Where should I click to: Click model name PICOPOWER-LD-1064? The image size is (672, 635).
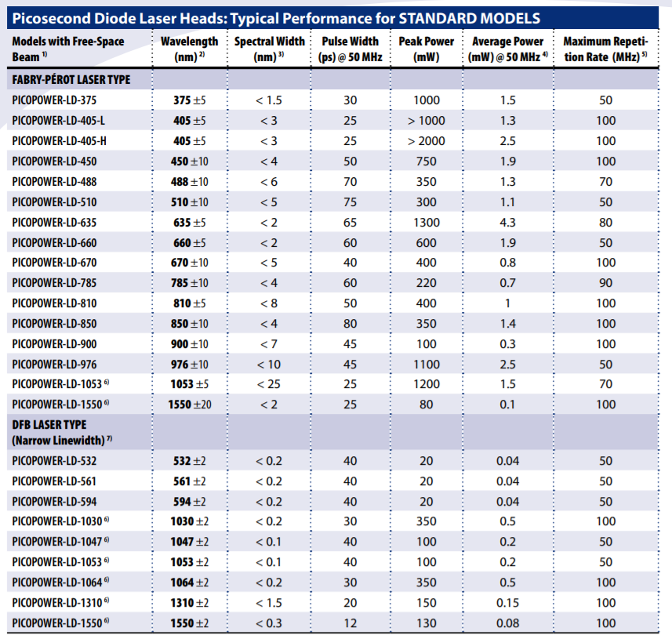pyautogui.click(x=57, y=582)
